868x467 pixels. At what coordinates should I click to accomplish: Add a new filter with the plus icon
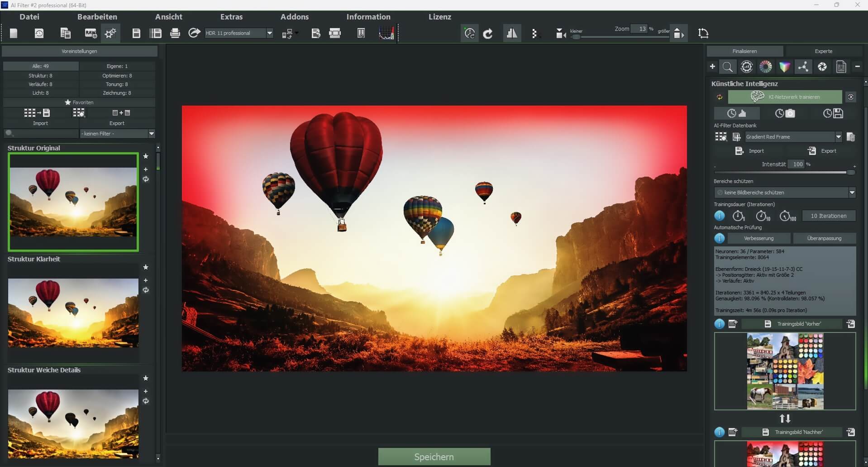click(x=712, y=67)
